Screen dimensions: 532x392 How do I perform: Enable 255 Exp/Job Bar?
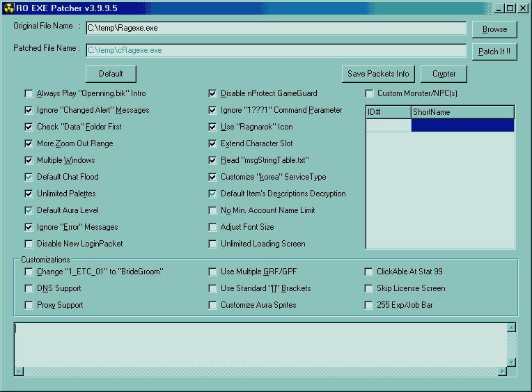click(x=368, y=305)
